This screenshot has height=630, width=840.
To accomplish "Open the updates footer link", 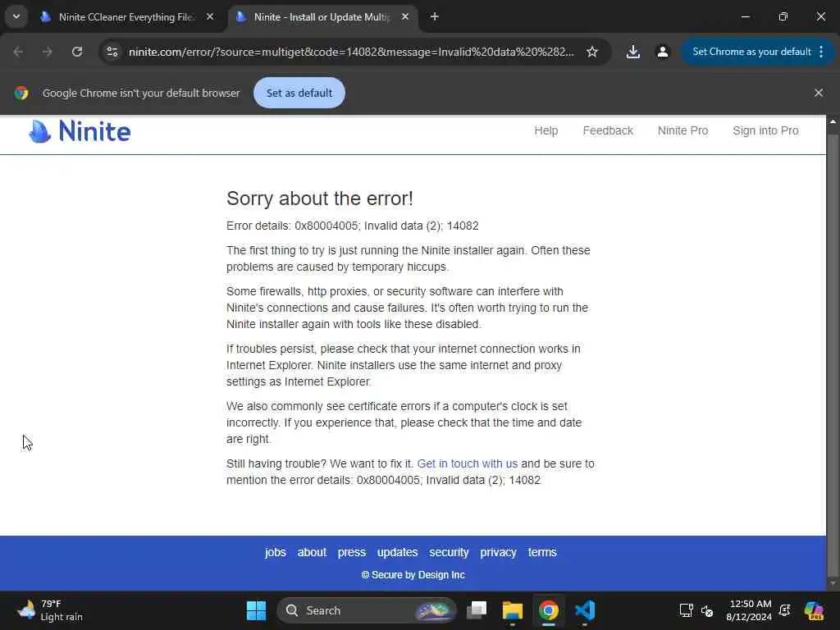I will coord(397,552).
